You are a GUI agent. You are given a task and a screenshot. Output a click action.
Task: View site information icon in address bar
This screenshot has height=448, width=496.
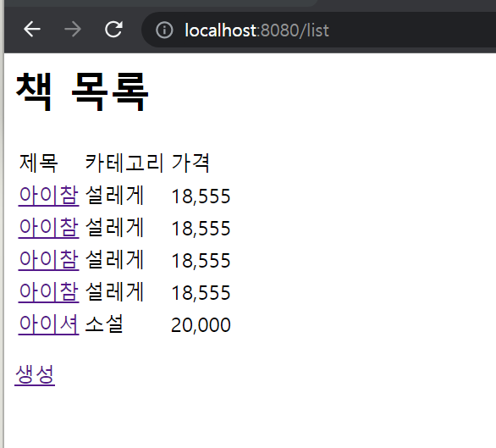coord(164,30)
